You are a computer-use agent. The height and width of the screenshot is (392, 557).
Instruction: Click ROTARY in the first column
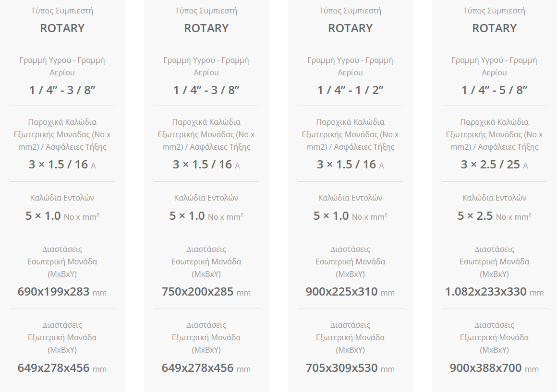pyautogui.click(x=62, y=28)
